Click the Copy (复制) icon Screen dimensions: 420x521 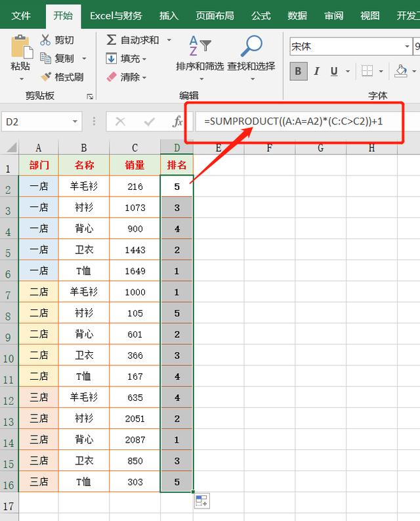(x=45, y=58)
